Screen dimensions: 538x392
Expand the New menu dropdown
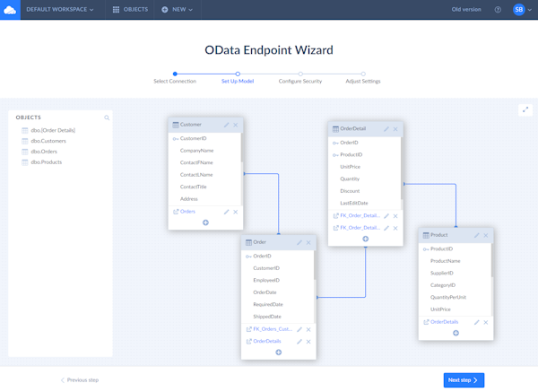[178, 10]
